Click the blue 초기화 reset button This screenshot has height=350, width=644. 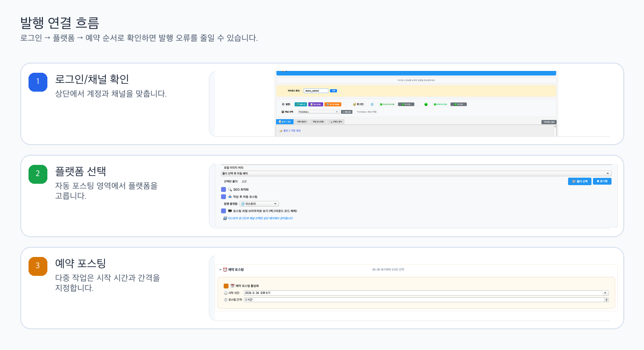[602, 181]
